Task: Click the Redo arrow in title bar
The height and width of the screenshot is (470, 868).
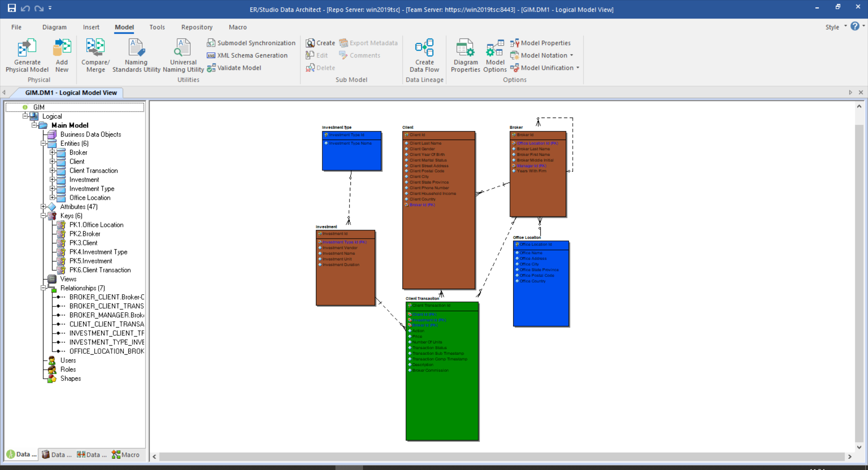Action: click(x=39, y=8)
